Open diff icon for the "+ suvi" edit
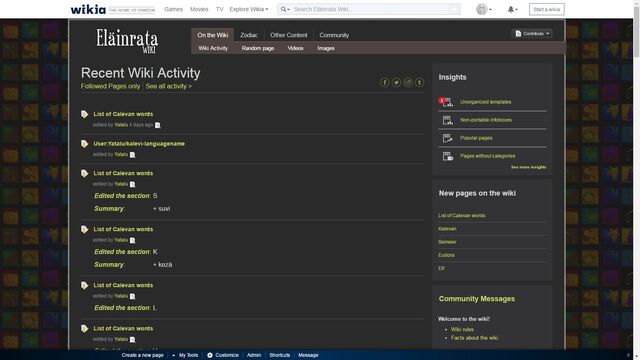 [x=132, y=184]
